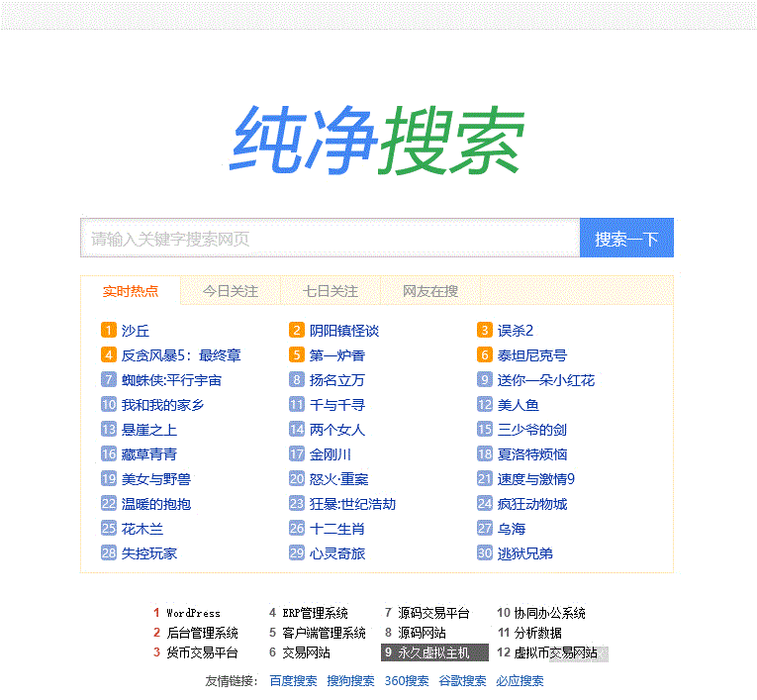Image resolution: width=757 pixels, height=700 pixels.
Task: Open the hot search item 沙丘
Action: 136,331
